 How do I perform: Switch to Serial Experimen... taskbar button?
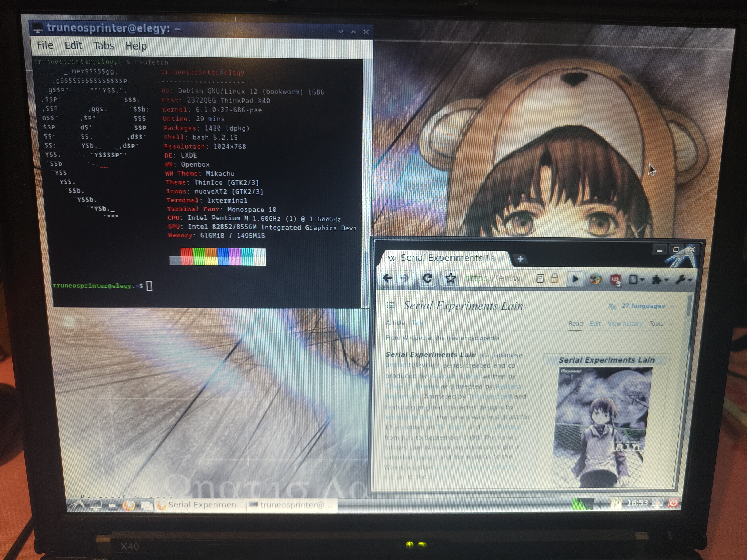coord(201,505)
